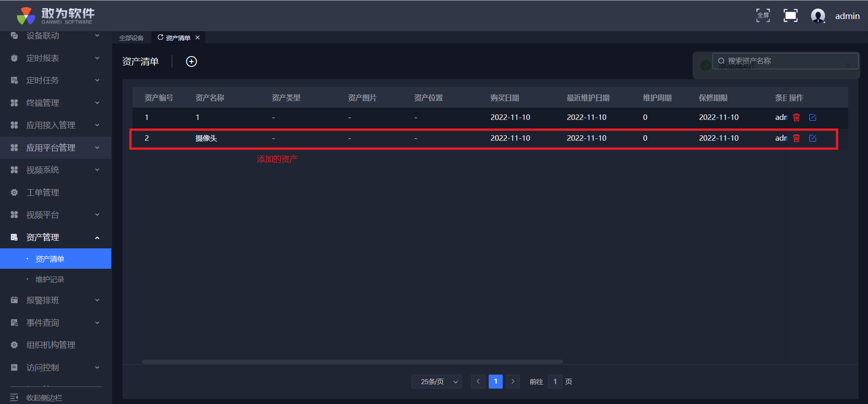868x404 pixels.
Task: Select page 1 in pagination
Action: [495, 381]
